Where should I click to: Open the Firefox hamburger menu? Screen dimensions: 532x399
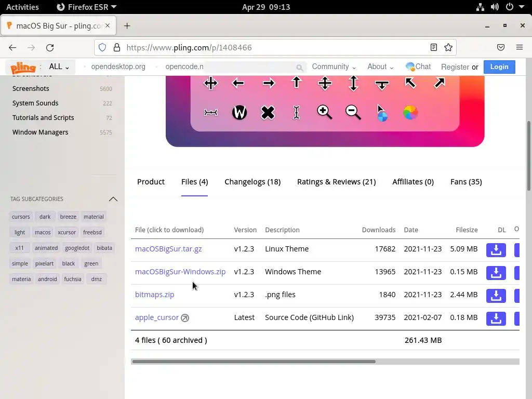pos(519,47)
